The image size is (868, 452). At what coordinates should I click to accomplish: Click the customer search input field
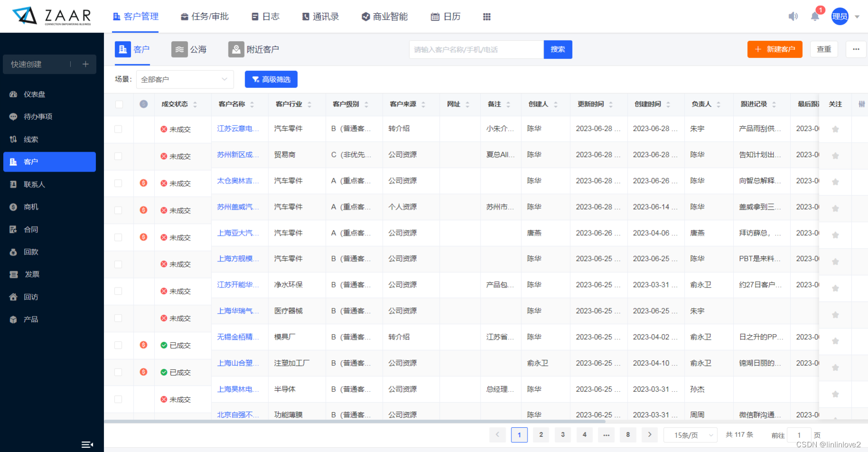click(476, 49)
